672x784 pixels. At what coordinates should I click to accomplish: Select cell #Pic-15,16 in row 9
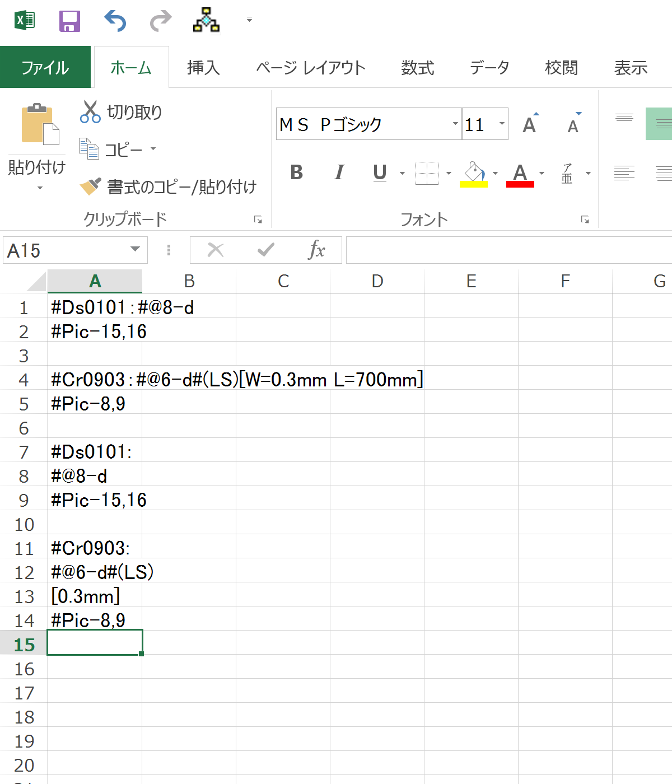[95, 500]
